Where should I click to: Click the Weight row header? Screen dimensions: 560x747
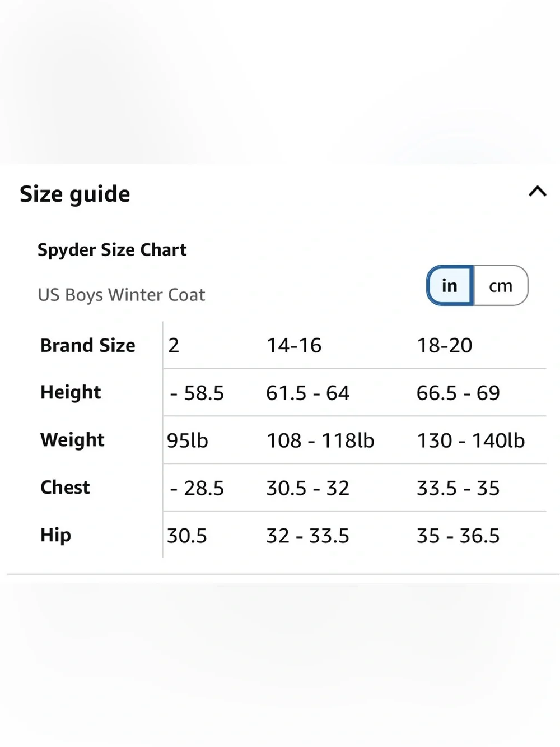point(72,440)
